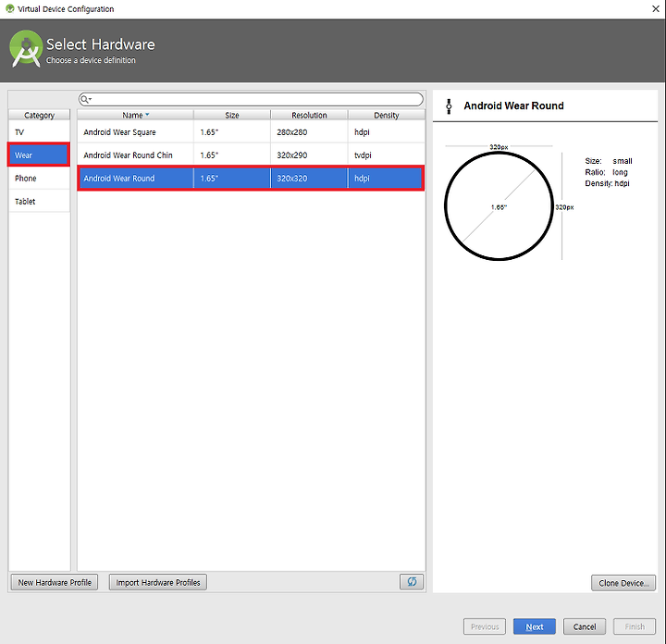Click the 320x290 resolution cell

(309, 155)
